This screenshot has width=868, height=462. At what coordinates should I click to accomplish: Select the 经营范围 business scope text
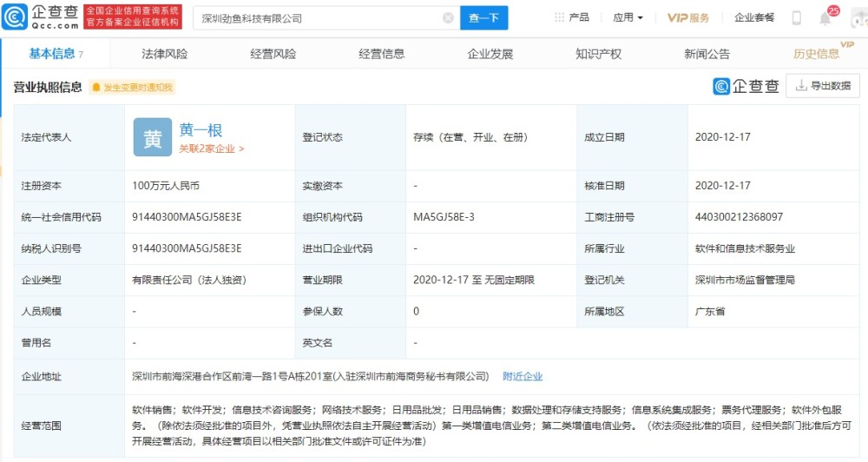point(491,426)
